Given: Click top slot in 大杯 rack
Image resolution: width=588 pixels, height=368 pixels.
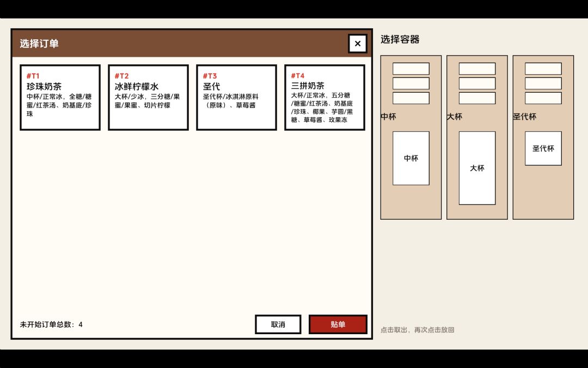Looking at the screenshot, I should [x=477, y=69].
